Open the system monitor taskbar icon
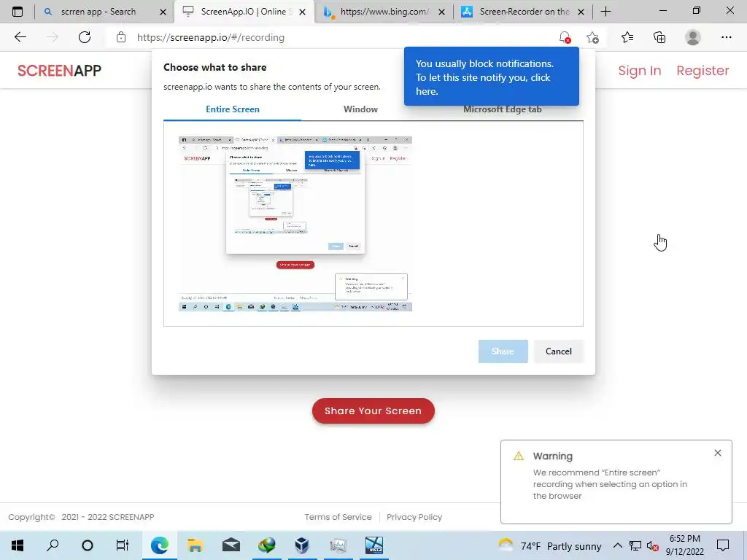The image size is (747, 560). tap(338, 545)
